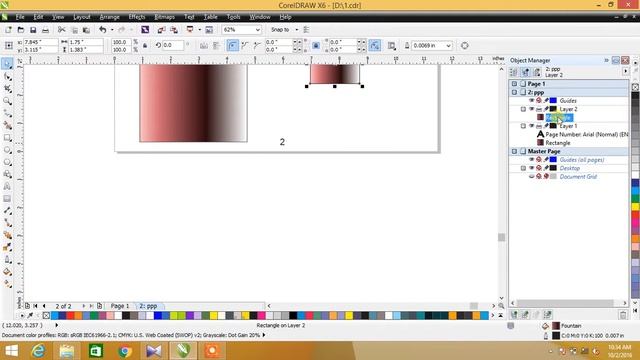
Task: Select Rectangle under Layer 1
Action: click(x=558, y=143)
